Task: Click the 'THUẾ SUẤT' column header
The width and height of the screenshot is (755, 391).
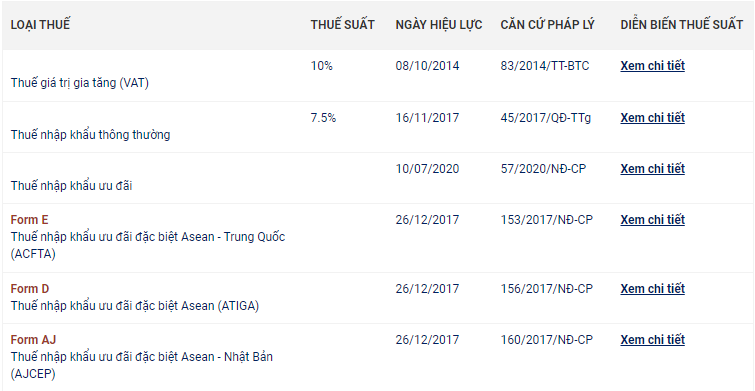Action: (x=342, y=25)
